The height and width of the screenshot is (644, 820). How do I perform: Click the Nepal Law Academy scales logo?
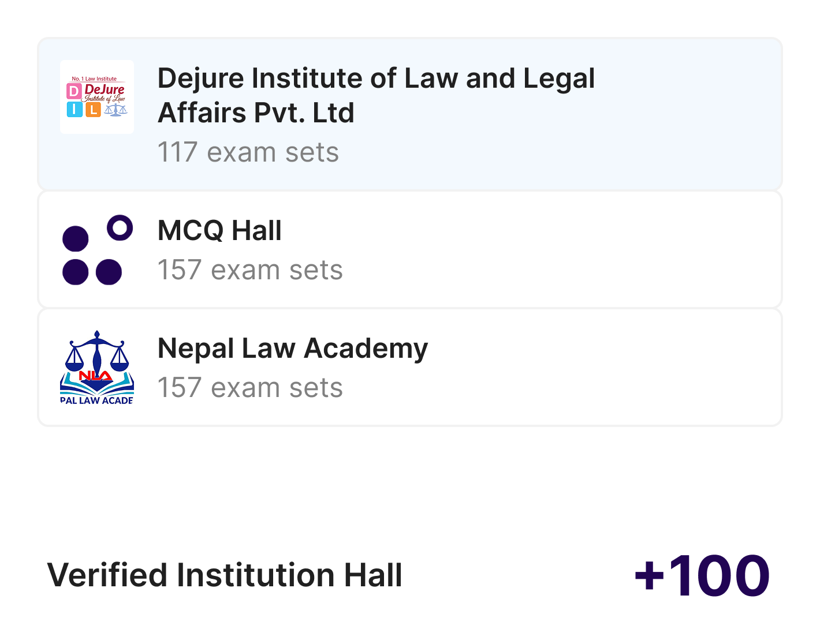click(x=97, y=368)
